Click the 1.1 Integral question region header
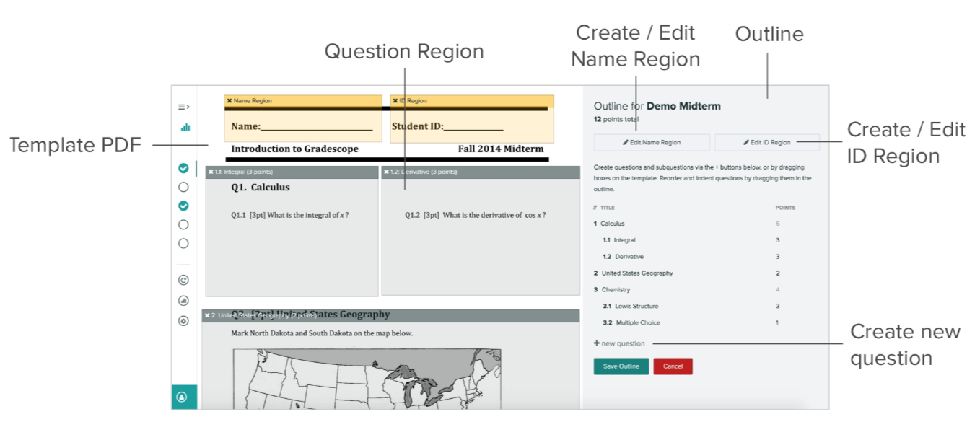Viewport: 980px width, 422px height. pos(292,172)
